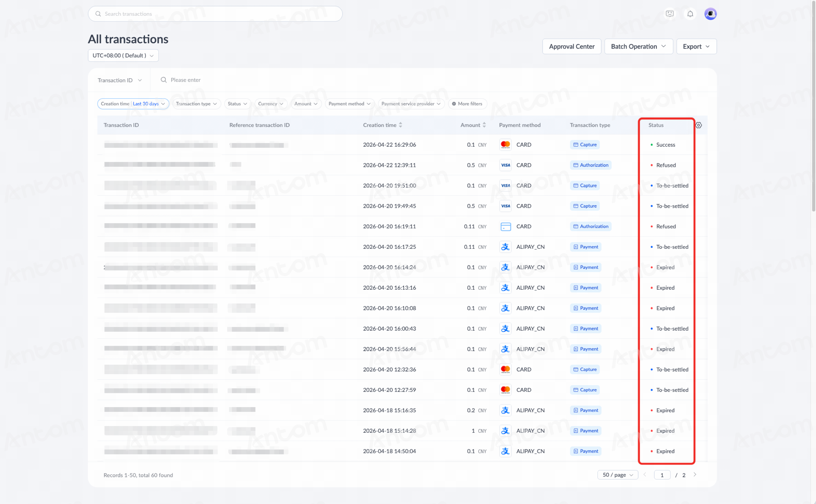Expand the Batch Operation menu
This screenshot has height=504, width=816.
click(x=638, y=46)
